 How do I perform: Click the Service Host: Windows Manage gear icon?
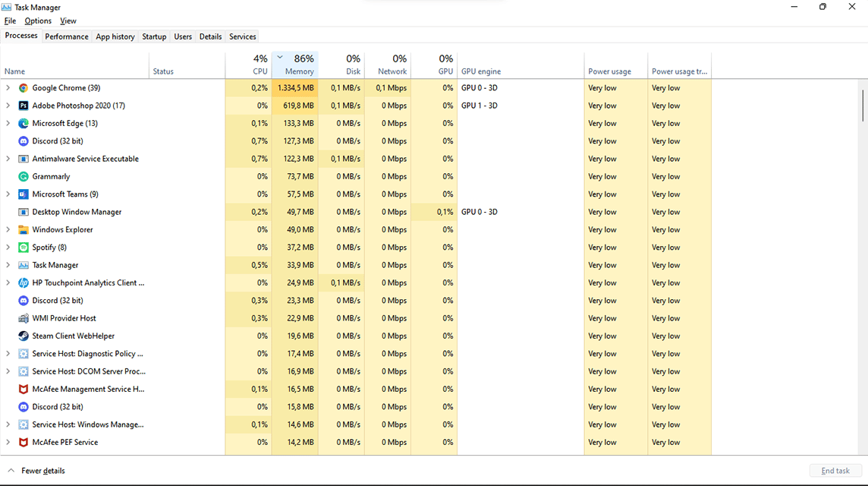click(24, 425)
